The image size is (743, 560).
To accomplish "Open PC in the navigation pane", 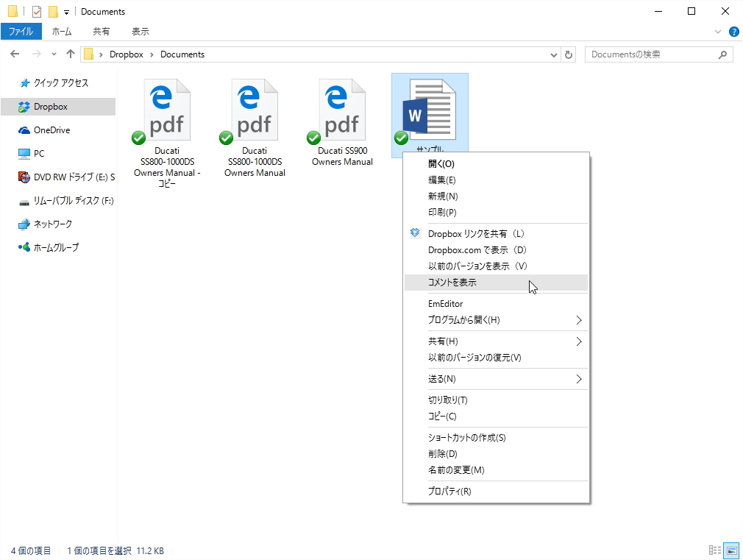I will [40, 153].
